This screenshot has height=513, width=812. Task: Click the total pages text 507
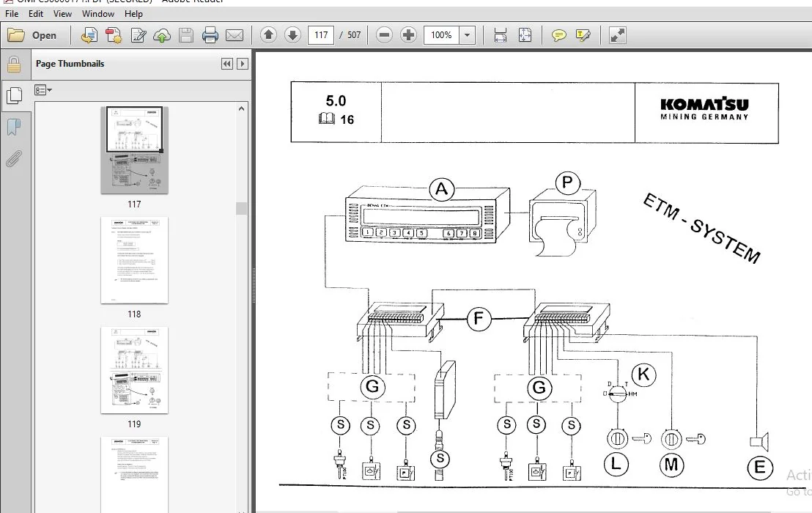pyautogui.click(x=354, y=35)
